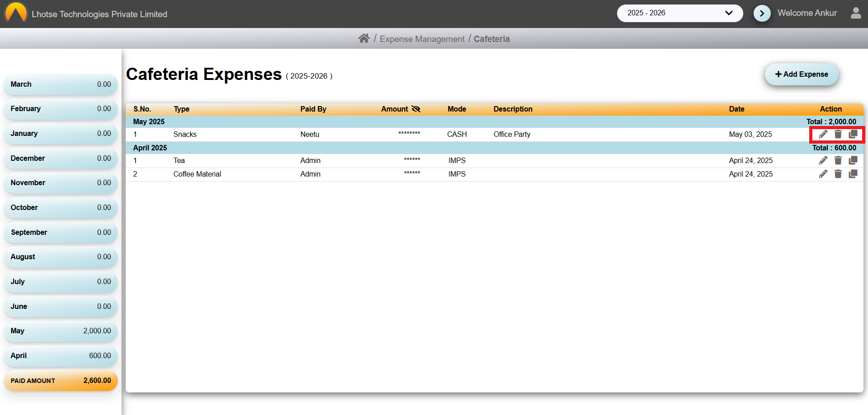The width and height of the screenshot is (868, 415).
Task: Click Cafeteria Expenses page heading
Action: tap(204, 74)
